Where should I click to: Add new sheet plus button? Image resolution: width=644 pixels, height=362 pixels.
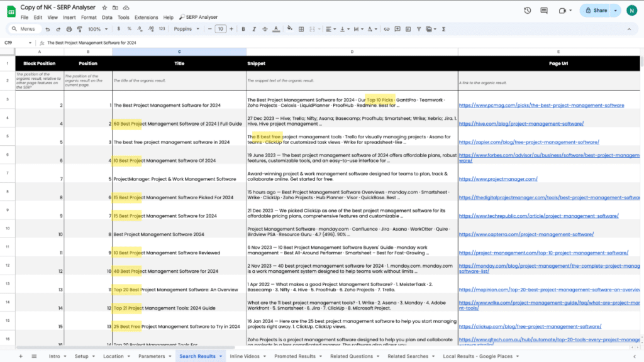coord(21,356)
